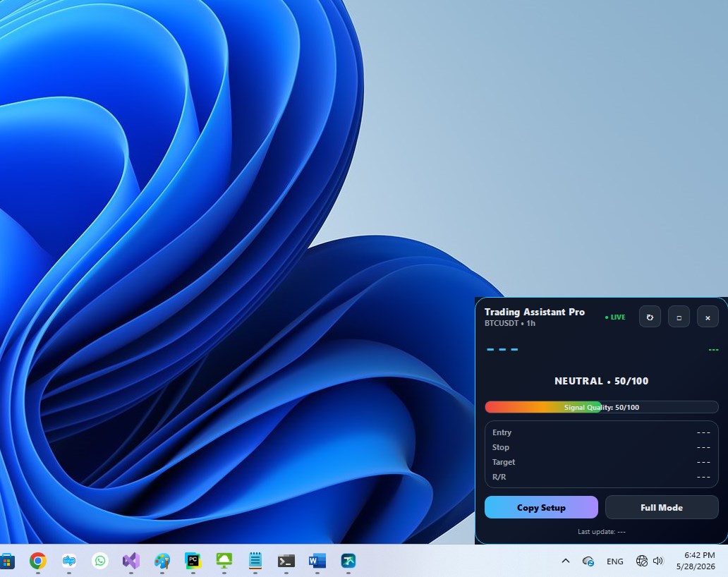Open the blue arrows app in the taskbar
The image size is (728, 577).
[69, 561]
